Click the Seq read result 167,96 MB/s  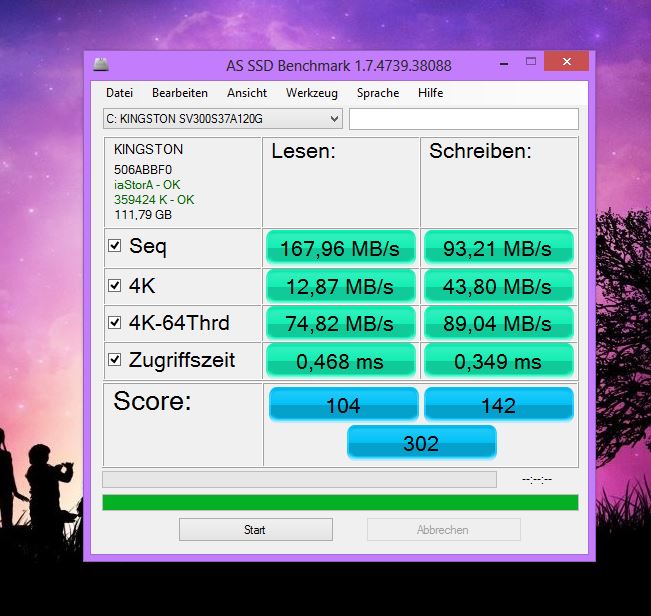tap(340, 248)
